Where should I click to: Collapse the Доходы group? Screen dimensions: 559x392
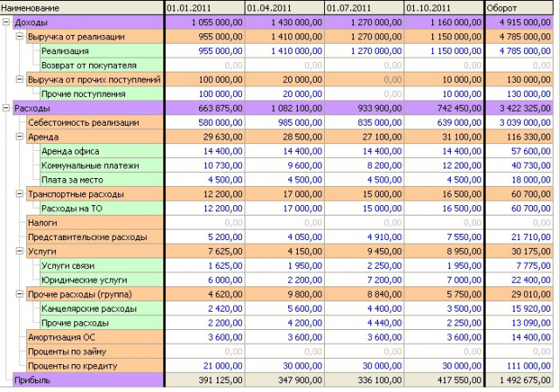click(6, 22)
